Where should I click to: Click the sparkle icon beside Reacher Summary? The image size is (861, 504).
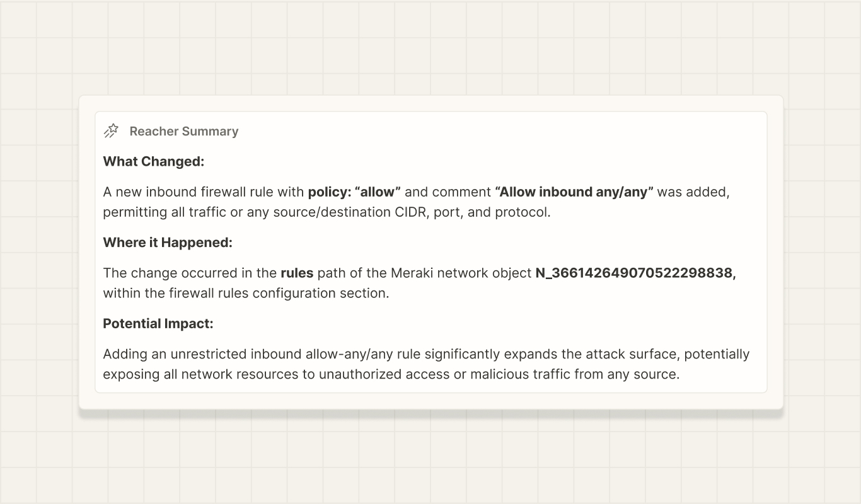[x=111, y=131]
